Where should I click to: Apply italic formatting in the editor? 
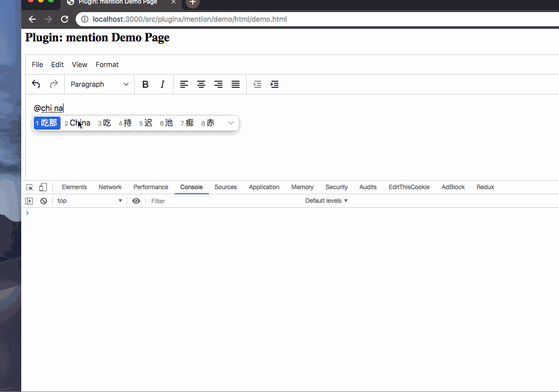click(x=162, y=84)
